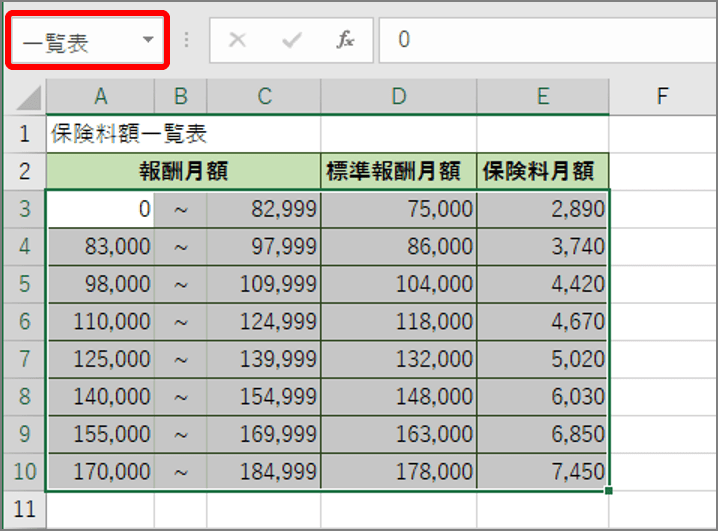This screenshot has height=531, width=718.
Task: Click the 報酬月額 header cell
Action: (184, 171)
